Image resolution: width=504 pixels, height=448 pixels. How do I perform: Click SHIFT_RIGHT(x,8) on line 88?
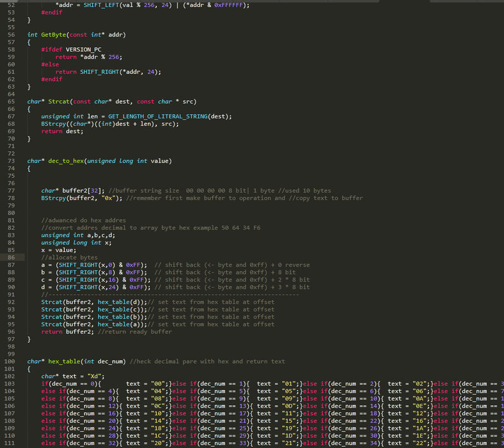87,272
